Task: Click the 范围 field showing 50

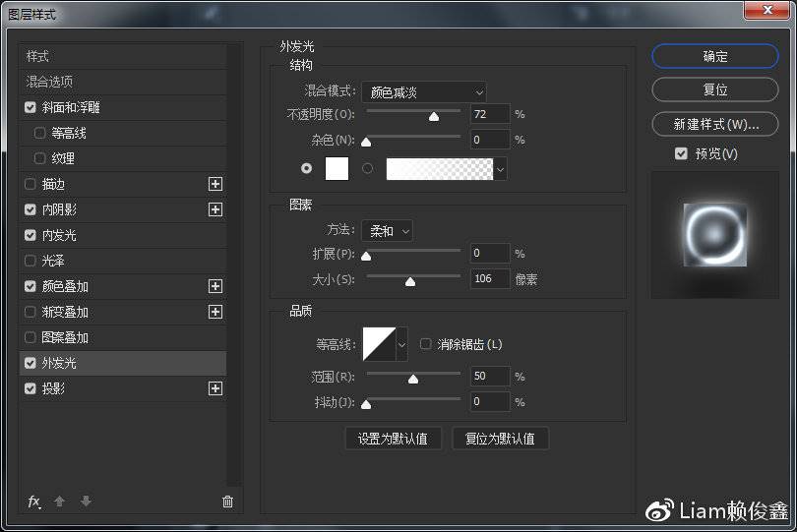Action: (x=490, y=376)
